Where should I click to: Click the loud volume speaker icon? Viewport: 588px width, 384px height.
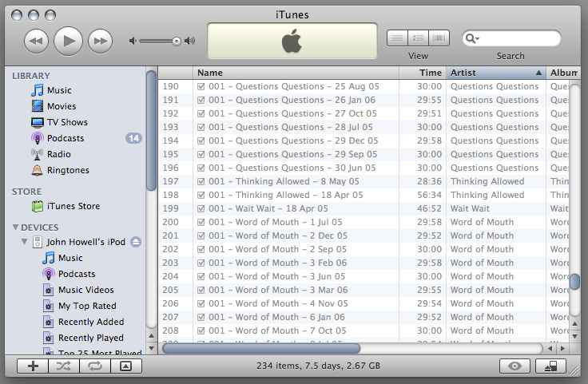190,41
